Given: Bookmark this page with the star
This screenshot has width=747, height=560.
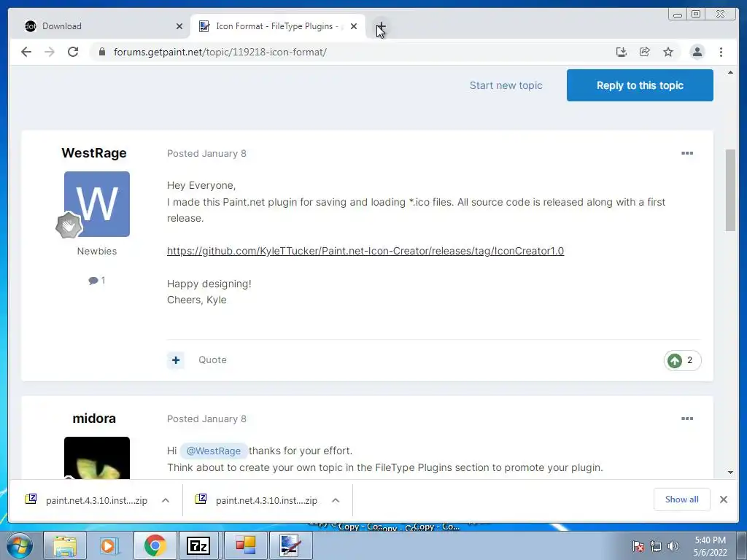Looking at the screenshot, I should [668, 52].
